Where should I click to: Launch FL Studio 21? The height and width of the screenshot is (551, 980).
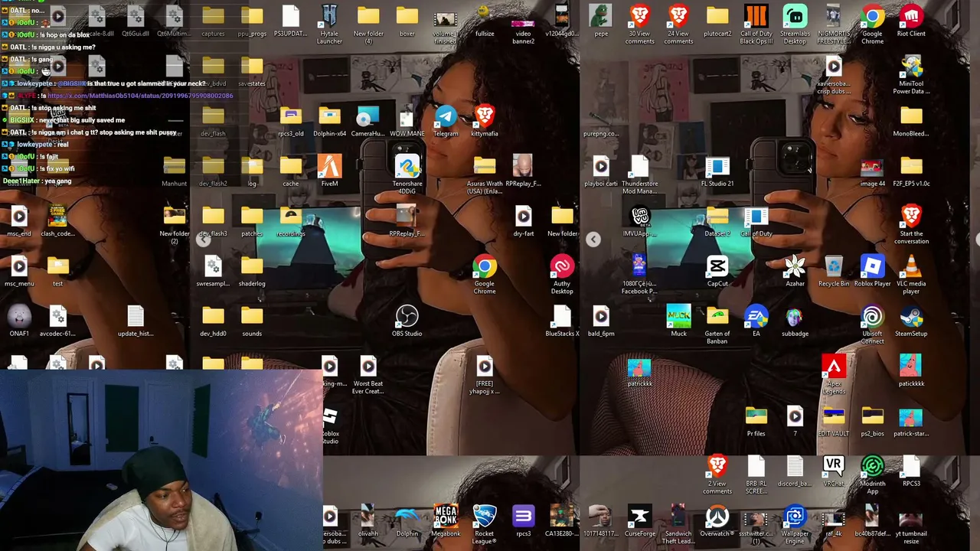click(717, 171)
